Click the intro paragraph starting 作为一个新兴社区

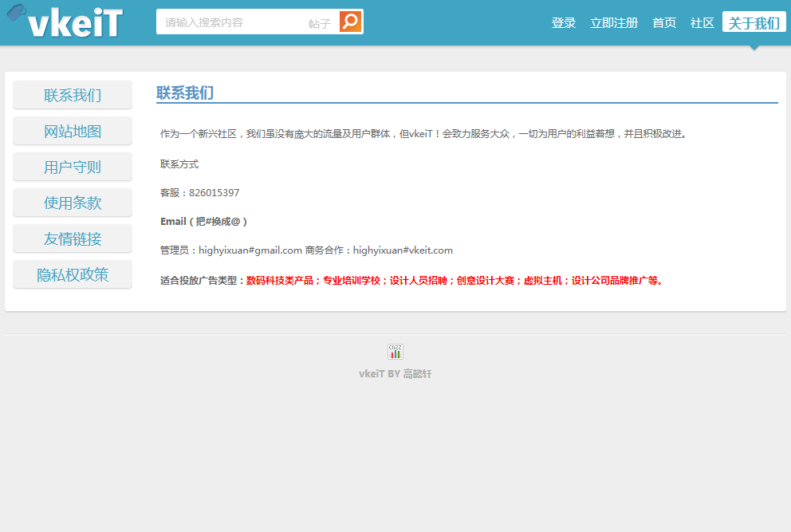tap(423, 134)
